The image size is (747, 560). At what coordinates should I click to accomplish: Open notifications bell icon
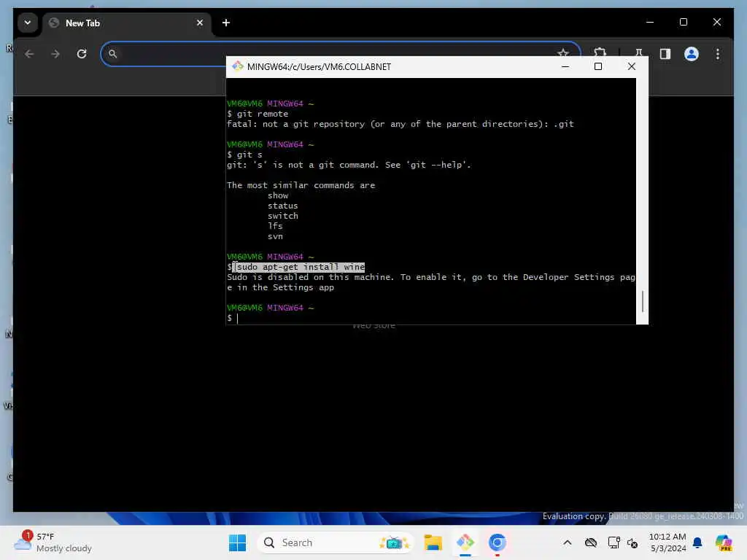click(x=697, y=542)
